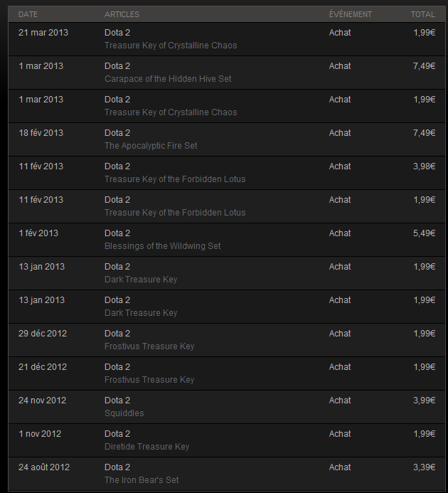Viewport: 448px width, 493px height.
Task: Select The Apocalyptic Fire Set transaction
Action: point(226,139)
